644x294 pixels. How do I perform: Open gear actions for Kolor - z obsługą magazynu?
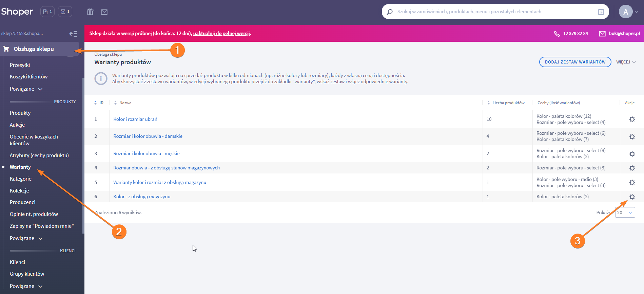click(632, 197)
